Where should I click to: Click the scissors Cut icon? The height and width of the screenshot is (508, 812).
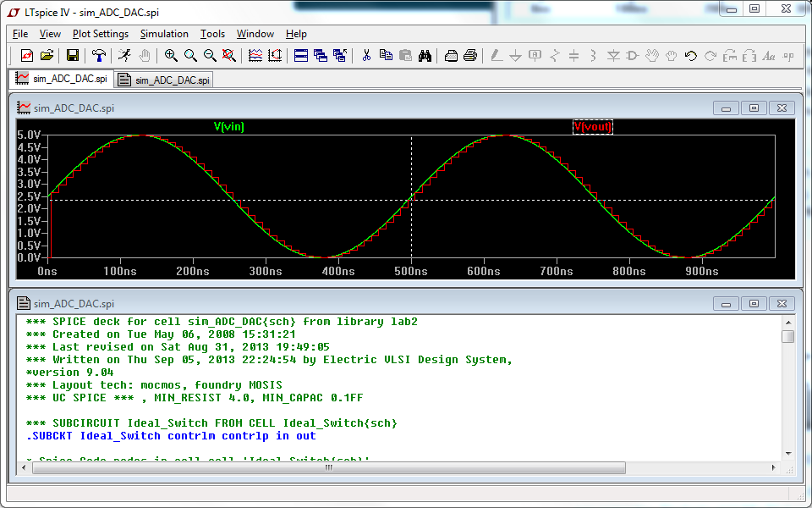[x=366, y=56]
